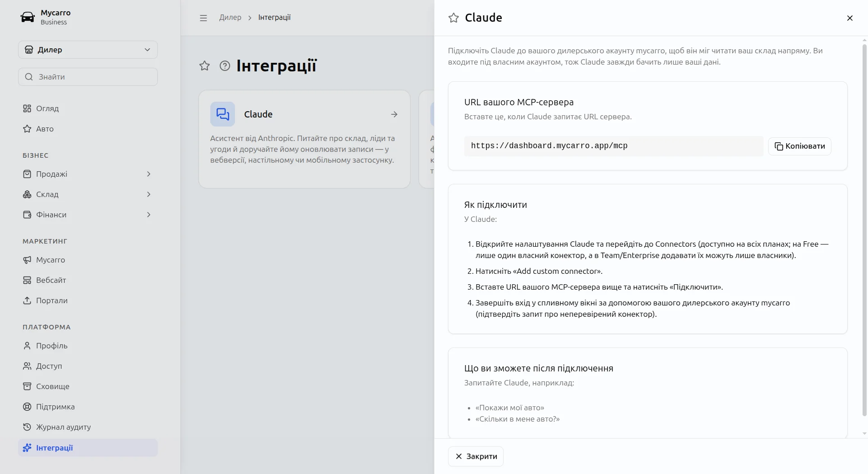Click the Mycarro megaphone marketing icon

point(27,260)
